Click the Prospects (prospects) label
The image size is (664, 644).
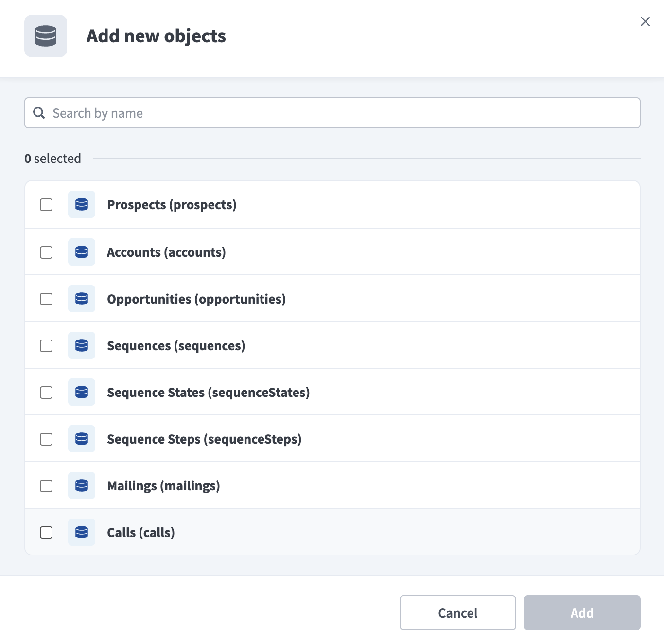click(172, 205)
